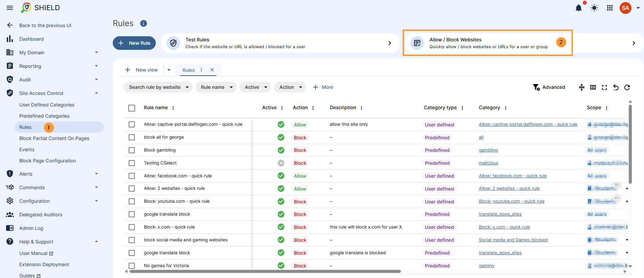Image resolution: width=644 pixels, height=278 pixels.
Task: Check the 'Allow: facebook.com - quick rule' row
Action: 132,176
